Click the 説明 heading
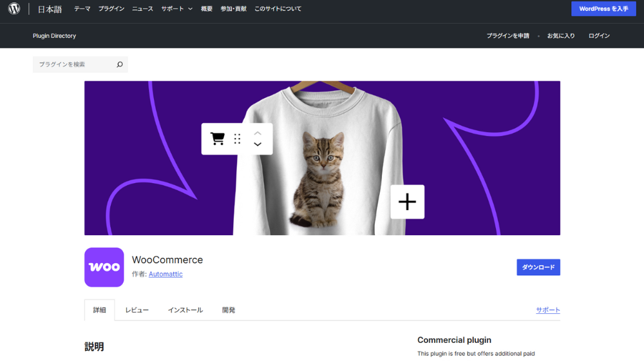This screenshot has width=644, height=361. tap(94, 347)
